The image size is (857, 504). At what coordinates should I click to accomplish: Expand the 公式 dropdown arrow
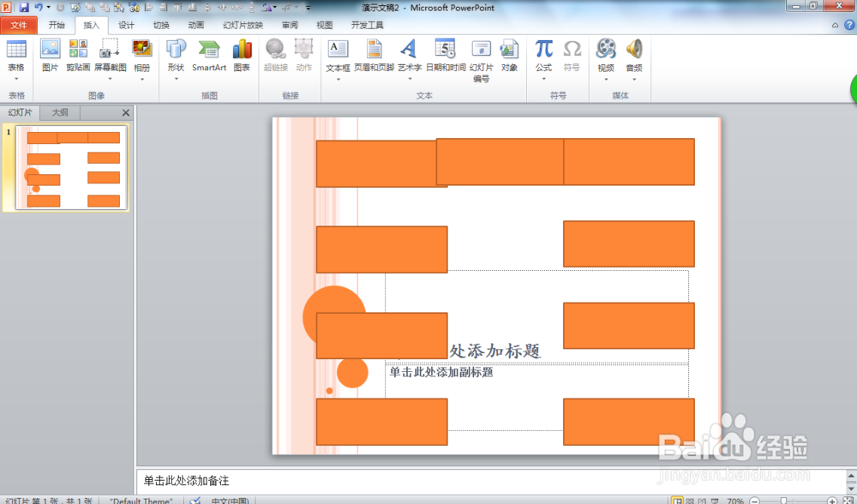(544, 79)
